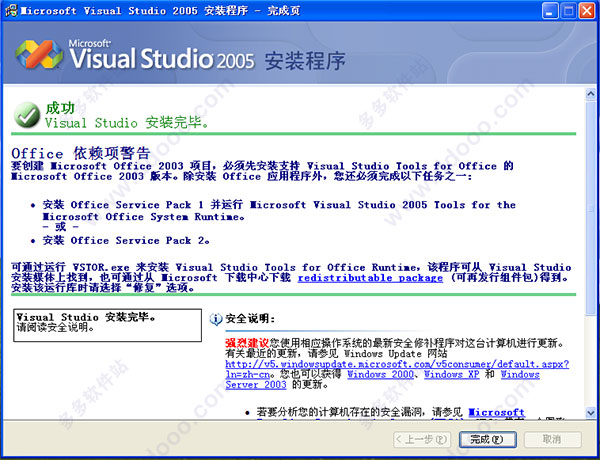Maximize the setup window
Screen dimensions: 600x460
(563, 11)
